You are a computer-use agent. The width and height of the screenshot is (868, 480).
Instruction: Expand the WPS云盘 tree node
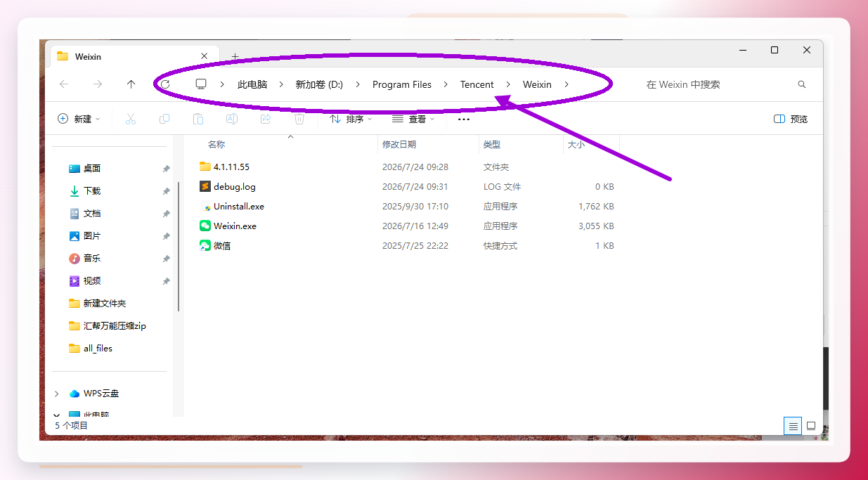coord(57,394)
